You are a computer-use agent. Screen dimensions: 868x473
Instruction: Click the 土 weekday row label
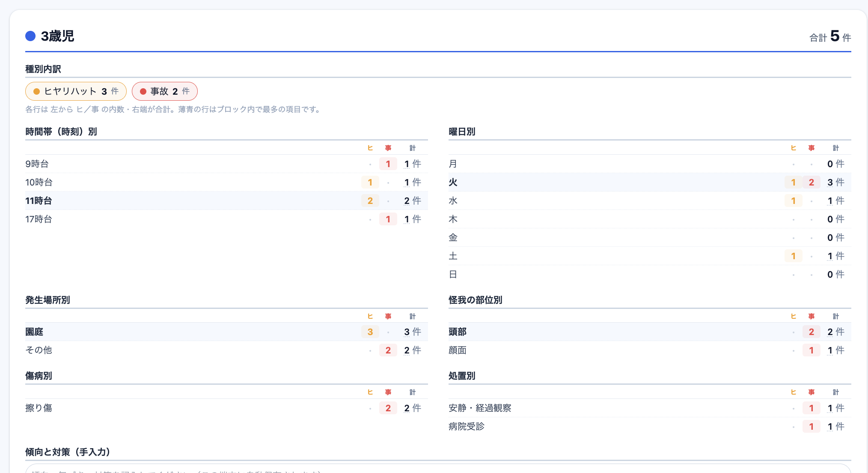(x=453, y=256)
